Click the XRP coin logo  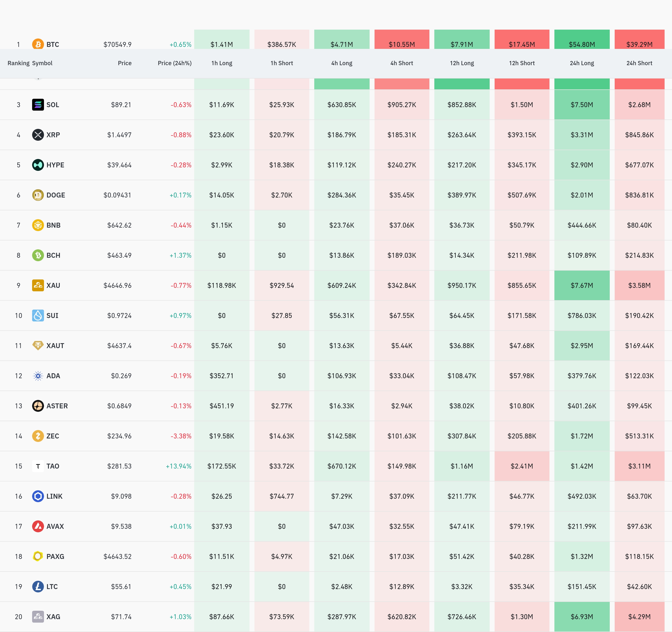(38, 135)
